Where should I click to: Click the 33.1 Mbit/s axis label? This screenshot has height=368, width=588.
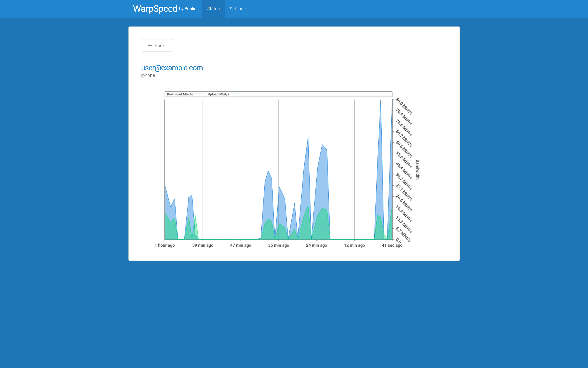tap(404, 192)
